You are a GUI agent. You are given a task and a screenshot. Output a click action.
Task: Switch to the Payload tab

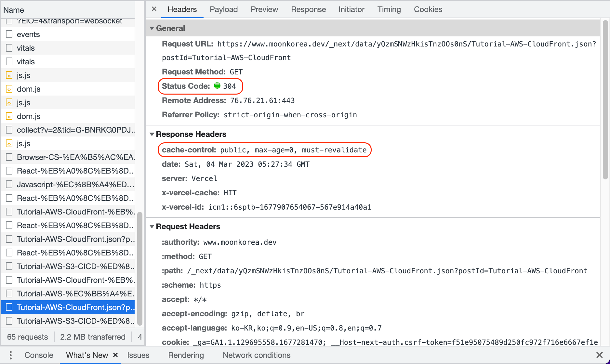click(x=223, y=9)
